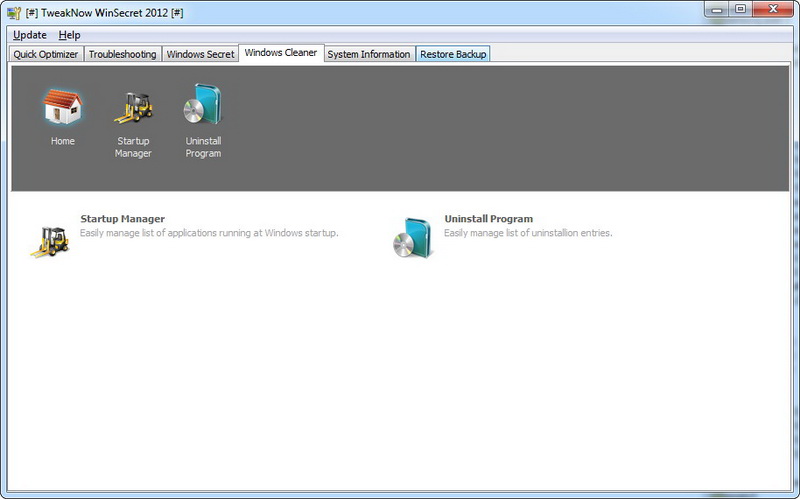Open the Help menu

69,35
